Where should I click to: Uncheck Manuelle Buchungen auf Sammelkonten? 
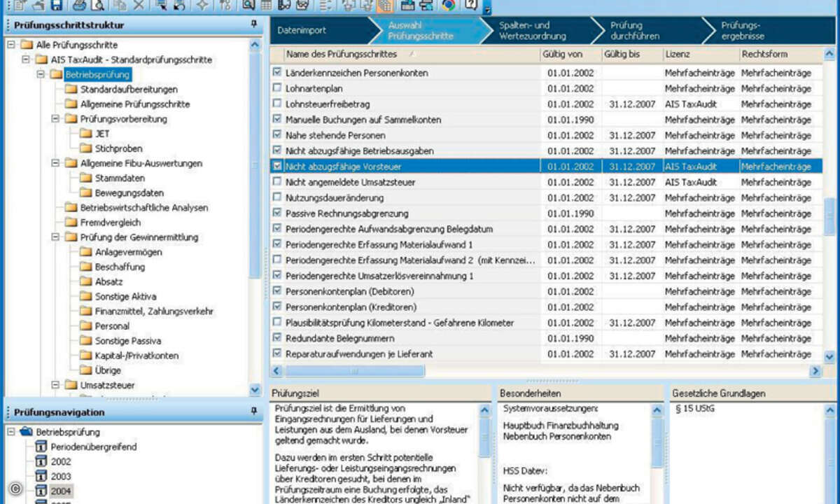tap(277, 119)
